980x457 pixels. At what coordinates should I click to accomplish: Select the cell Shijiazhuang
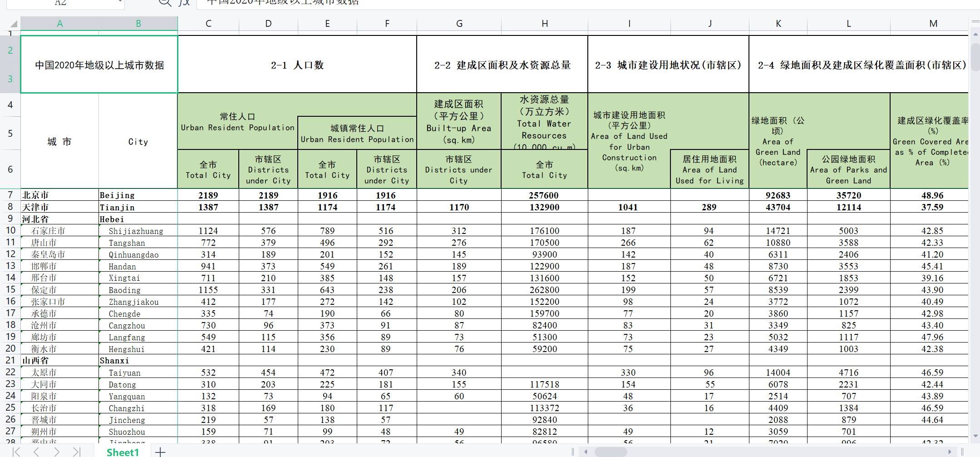pos(138,231)
